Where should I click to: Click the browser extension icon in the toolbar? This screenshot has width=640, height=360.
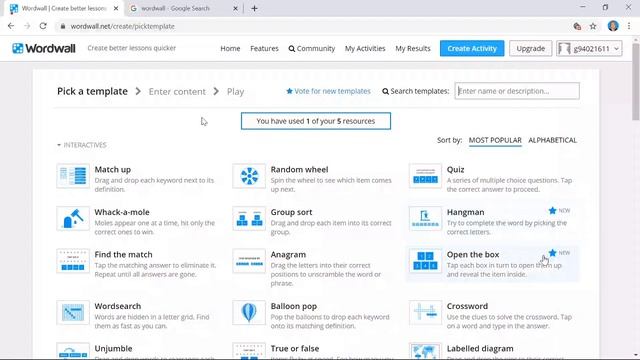point(577,26)
